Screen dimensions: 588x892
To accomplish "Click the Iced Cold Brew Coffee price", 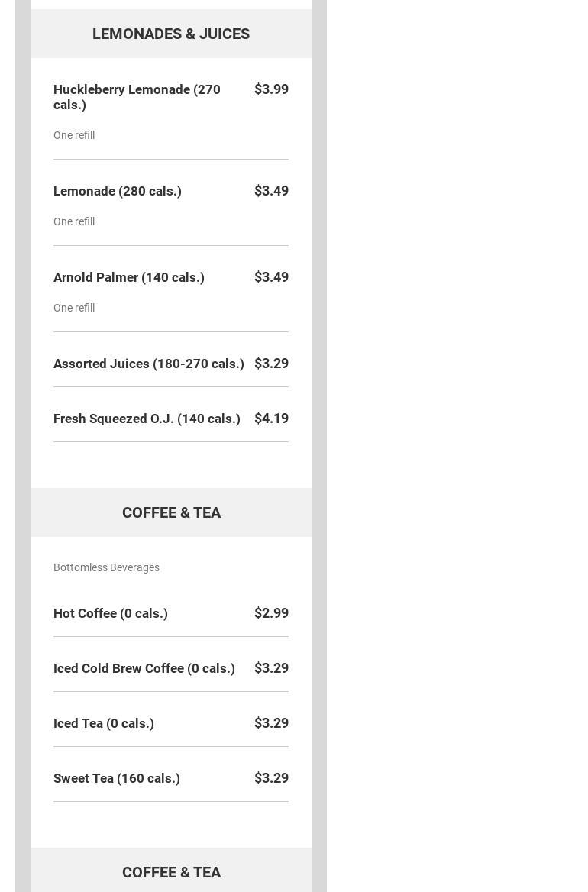I will point(271,668).
